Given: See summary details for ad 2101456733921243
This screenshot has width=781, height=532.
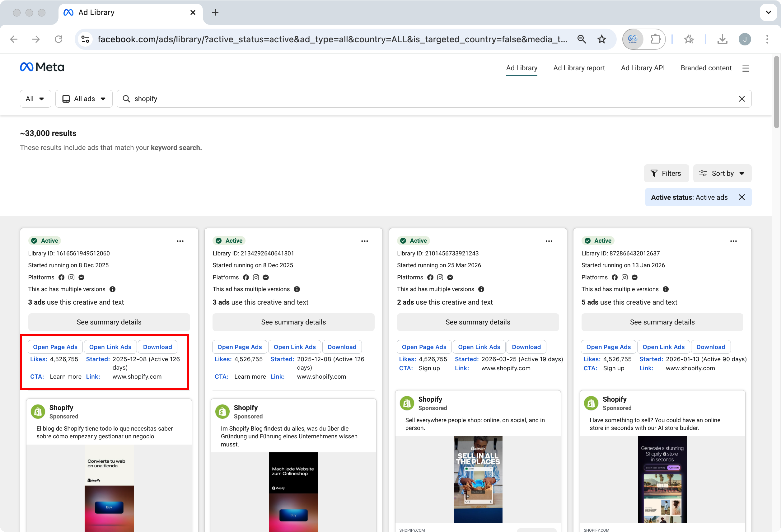Looking at the screenshot, I should 478,322.
